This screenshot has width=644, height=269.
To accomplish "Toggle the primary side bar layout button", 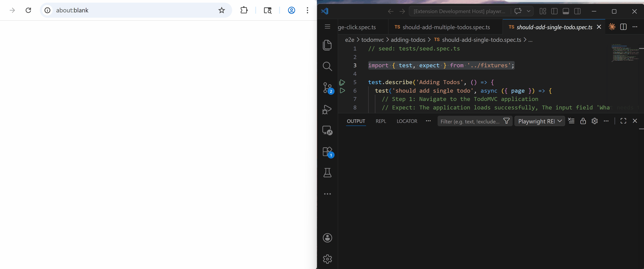I will pyautogui.click(x=554, y=11).
